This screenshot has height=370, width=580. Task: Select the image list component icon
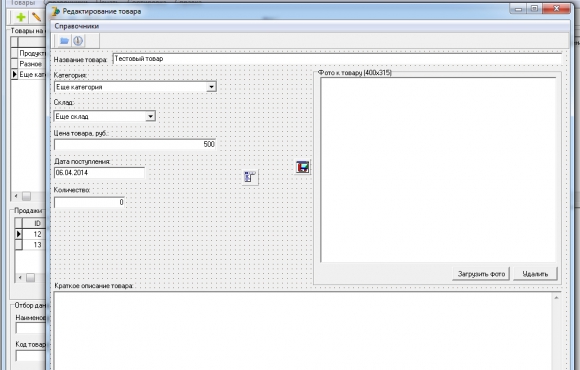click(x=250, y=177)
